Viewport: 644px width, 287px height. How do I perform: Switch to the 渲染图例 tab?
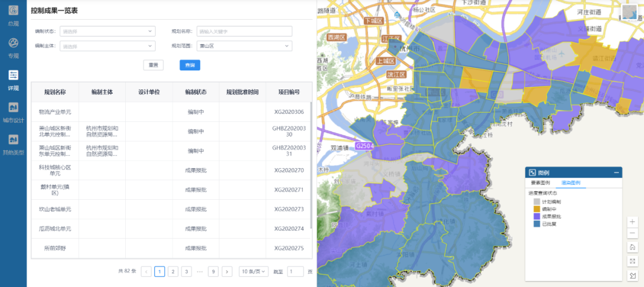571,183
